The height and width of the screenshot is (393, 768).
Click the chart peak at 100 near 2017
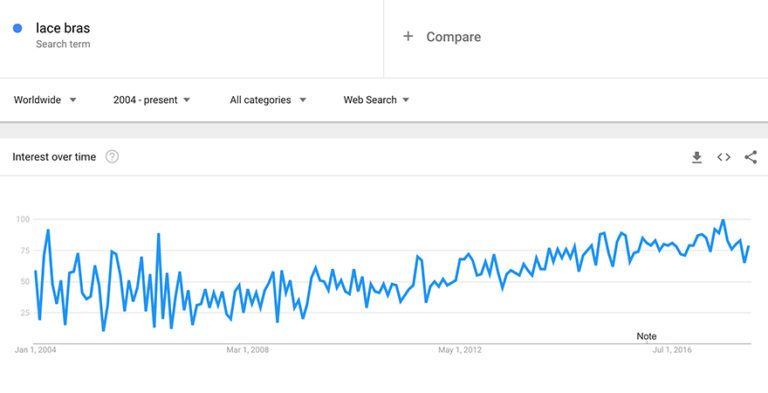click(x=722, y=220)
